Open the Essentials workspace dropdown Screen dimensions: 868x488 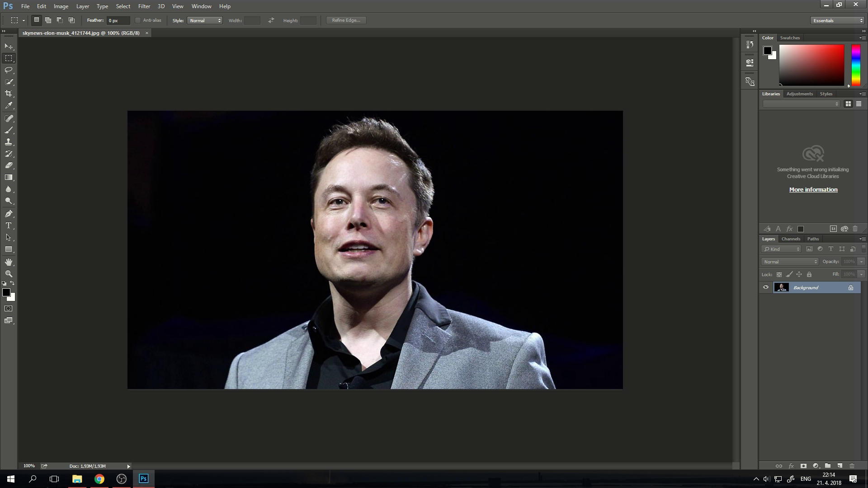click(x=837, y=20)
